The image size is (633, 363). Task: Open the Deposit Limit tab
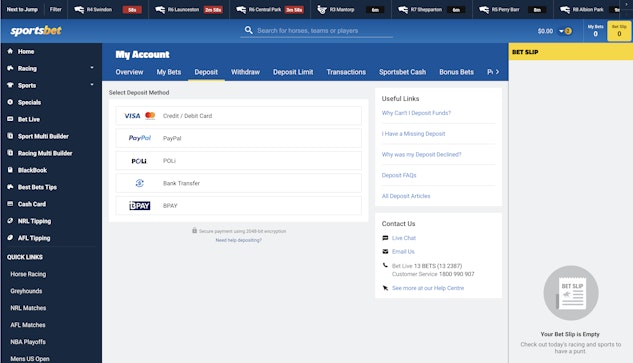point(293,72)
